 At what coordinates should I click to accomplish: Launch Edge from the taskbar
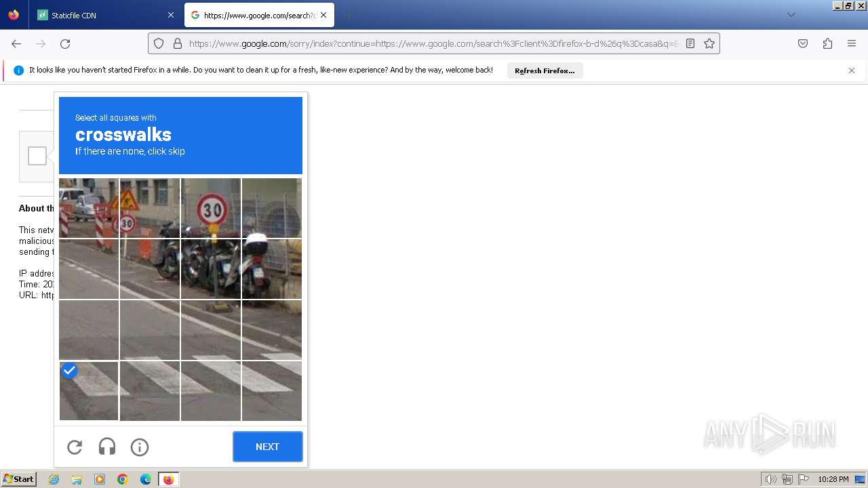146,479
